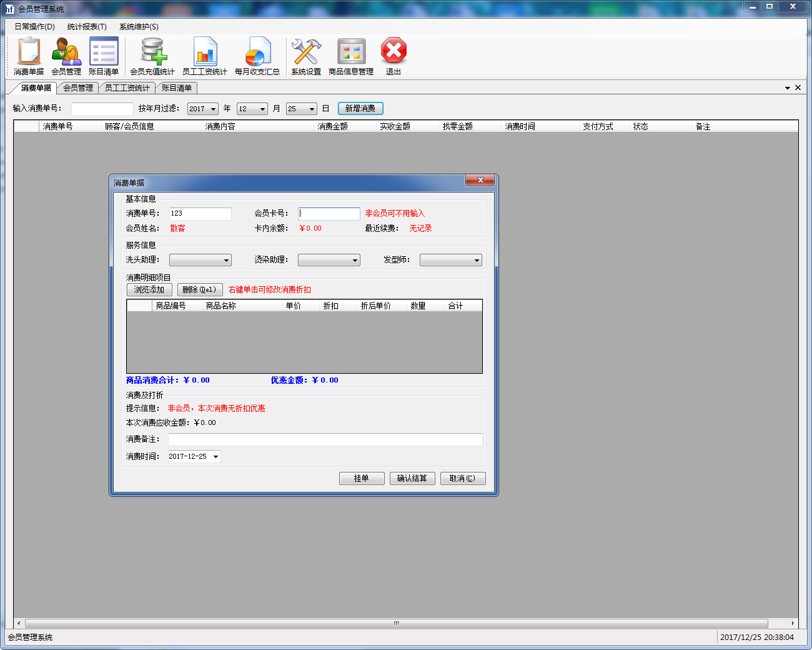
Task: Open 会员管理 from the toolbar
Action: click(66, 55)
